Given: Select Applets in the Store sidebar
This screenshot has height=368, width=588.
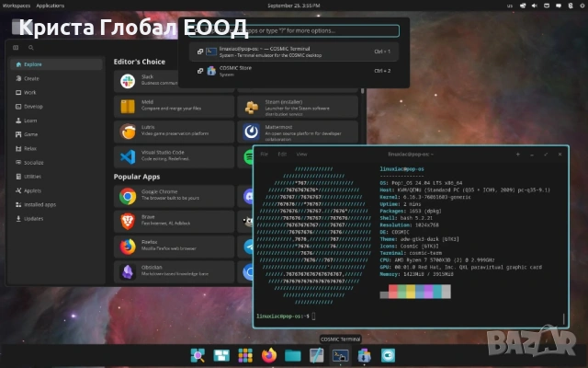Looking at the screenshot, I should point(56,190).
